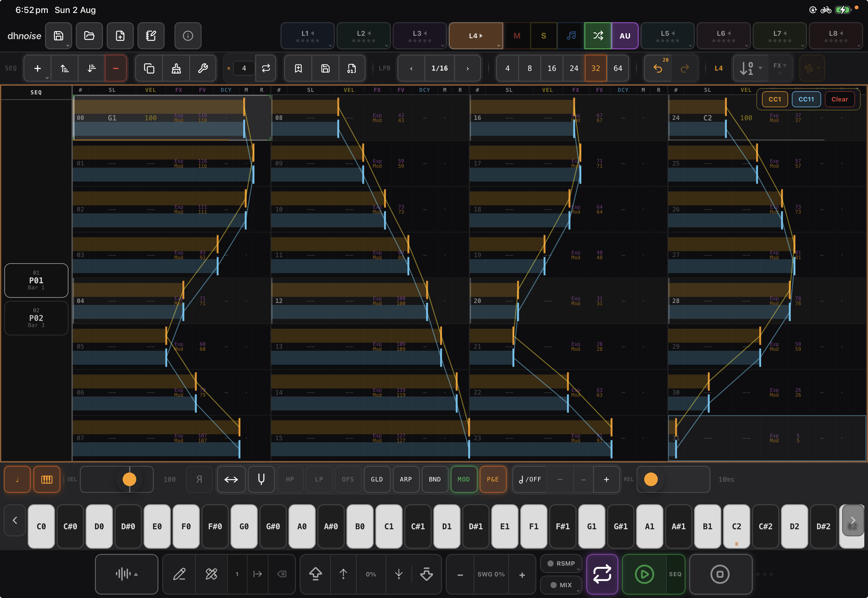Go to the next LPB value
The height and width of the screenshot is (598, 868).
[x=468, y=68]
